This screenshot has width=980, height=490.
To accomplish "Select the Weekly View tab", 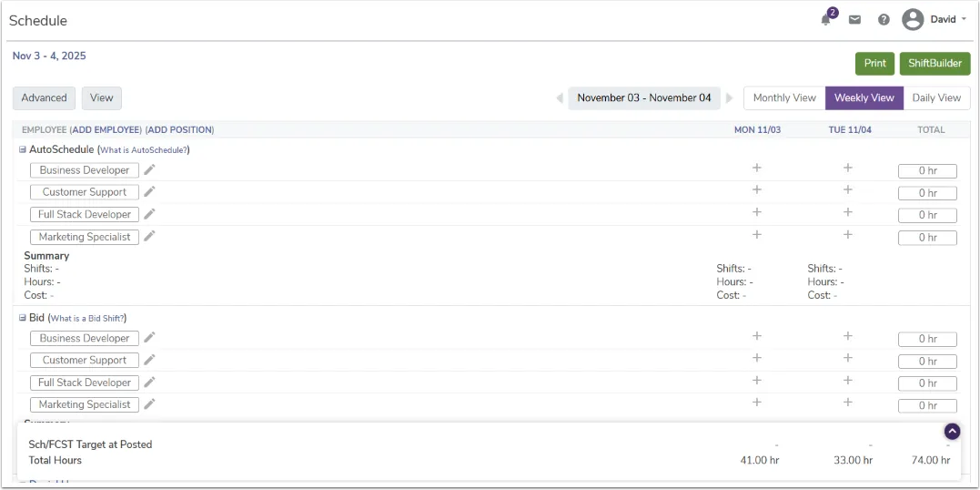I will point(864,98).
